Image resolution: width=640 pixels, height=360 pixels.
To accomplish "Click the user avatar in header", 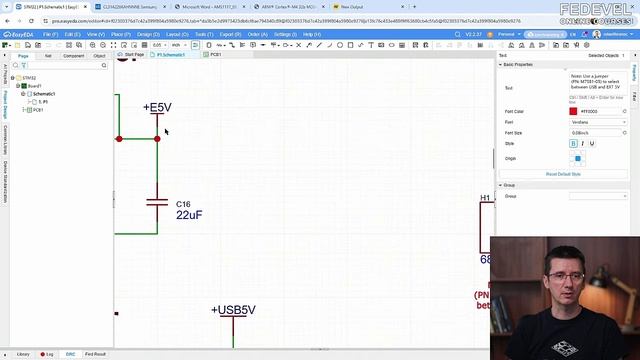I will click(597, 34).
